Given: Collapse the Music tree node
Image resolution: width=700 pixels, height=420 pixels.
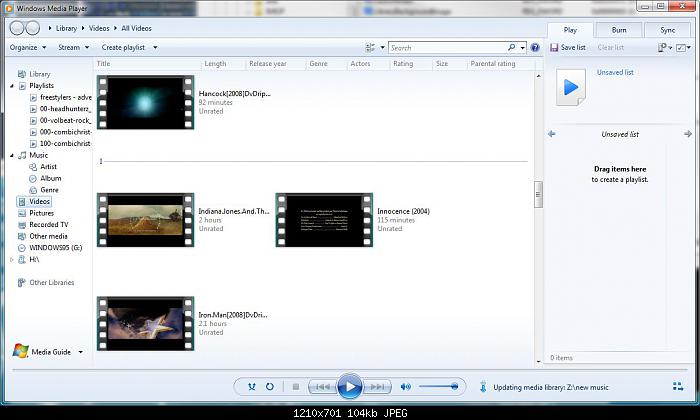Looking at the screenshot, I should pyautogui.click(x=12, y=155).
